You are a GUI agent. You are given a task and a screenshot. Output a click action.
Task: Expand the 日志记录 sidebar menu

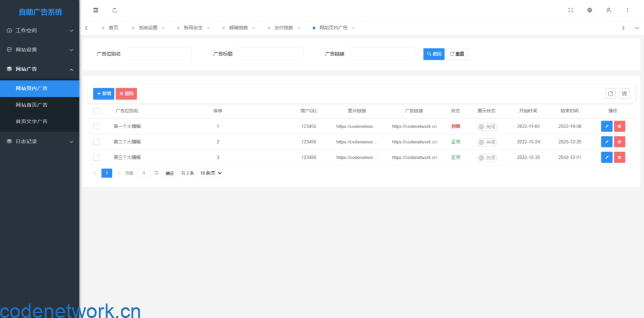tap(40, 141)
